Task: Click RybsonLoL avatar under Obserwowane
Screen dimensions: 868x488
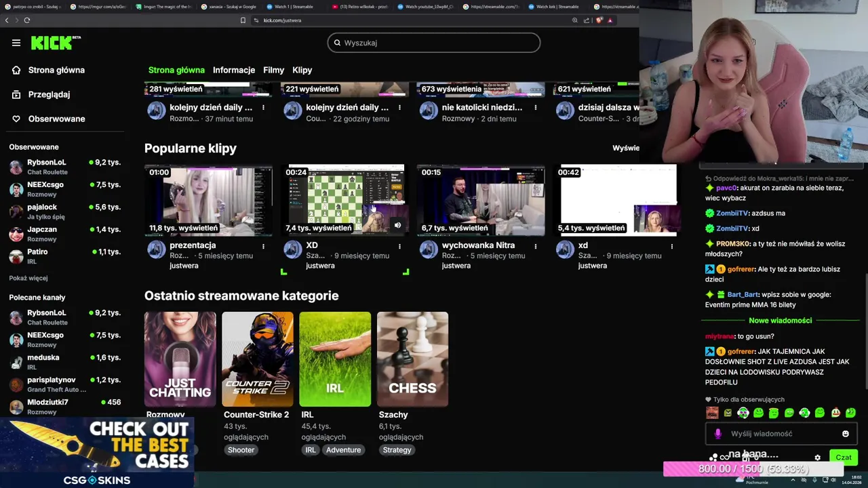Action: coord(16,167)
